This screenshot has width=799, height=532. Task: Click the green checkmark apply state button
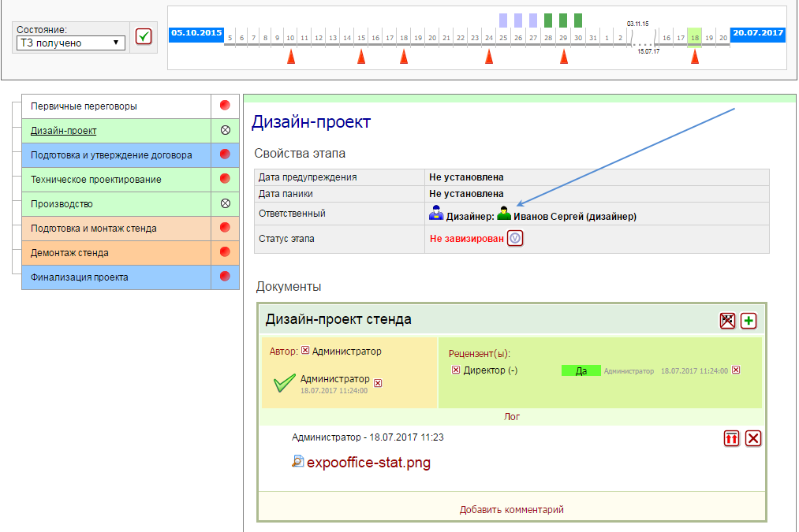(x=143, y=36)
